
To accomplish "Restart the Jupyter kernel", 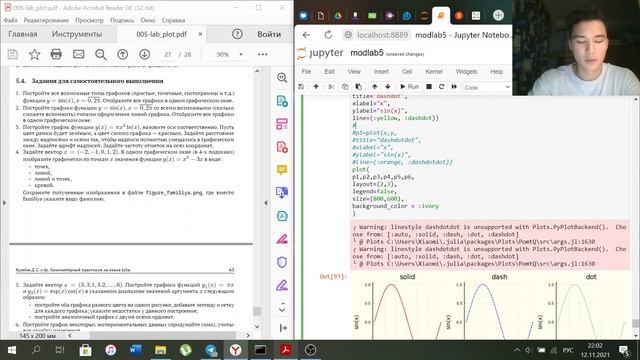I will (x=441, y=87).
